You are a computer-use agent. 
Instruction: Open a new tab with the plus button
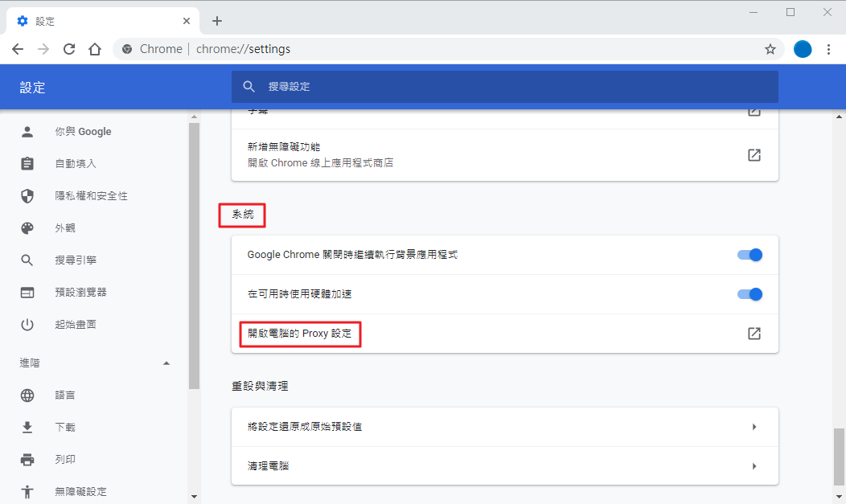[x=217, y=21]
